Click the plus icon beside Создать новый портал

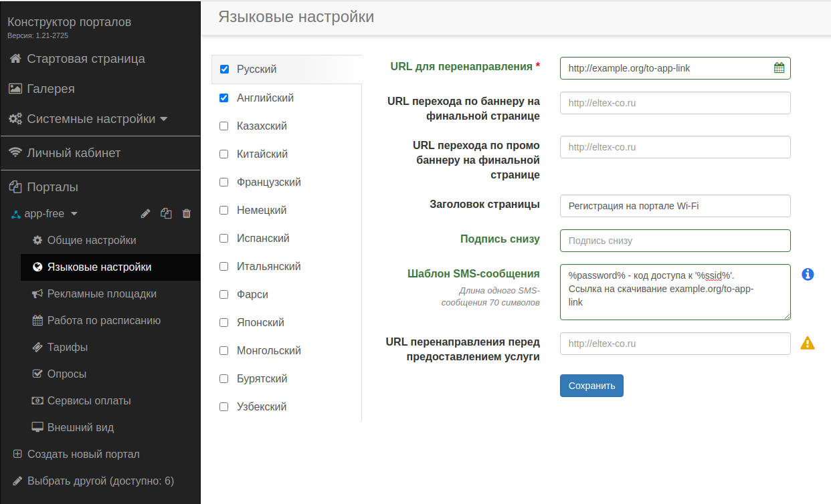click(x=17, y=455)
